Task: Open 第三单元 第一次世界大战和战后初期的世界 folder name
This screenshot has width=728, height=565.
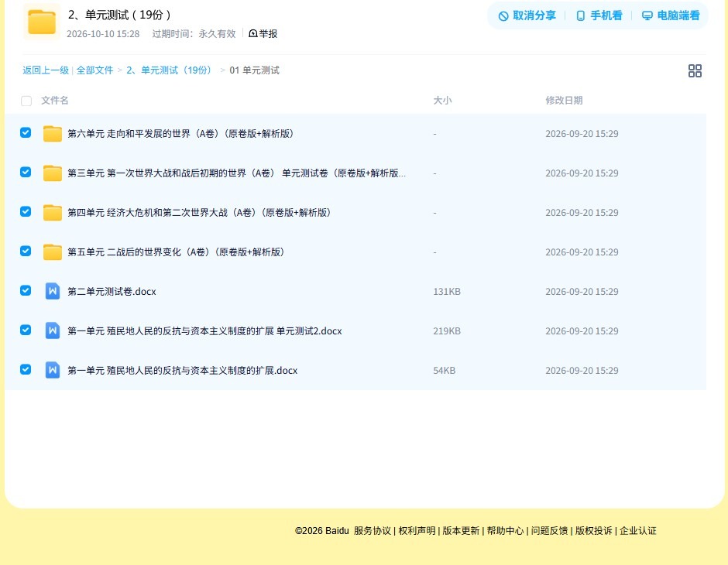Action: pyautogui.click(x=236, y=173)
